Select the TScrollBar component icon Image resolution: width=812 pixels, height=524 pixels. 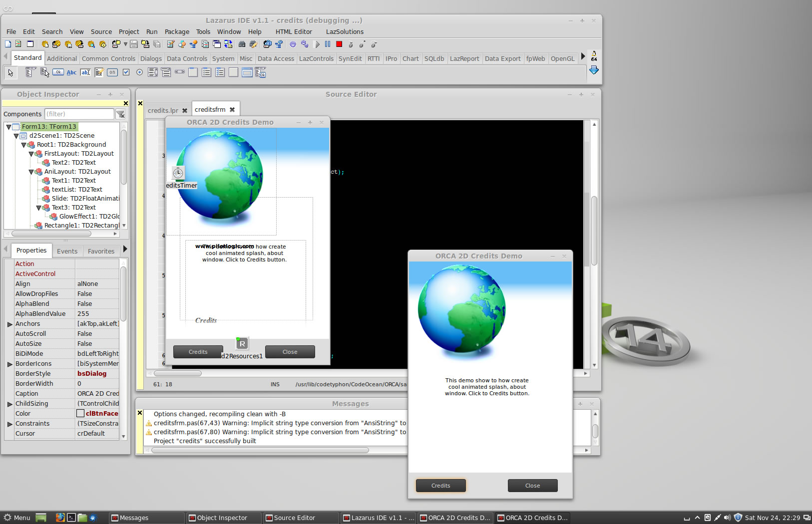pyautogui.click(x=180, y=73)
